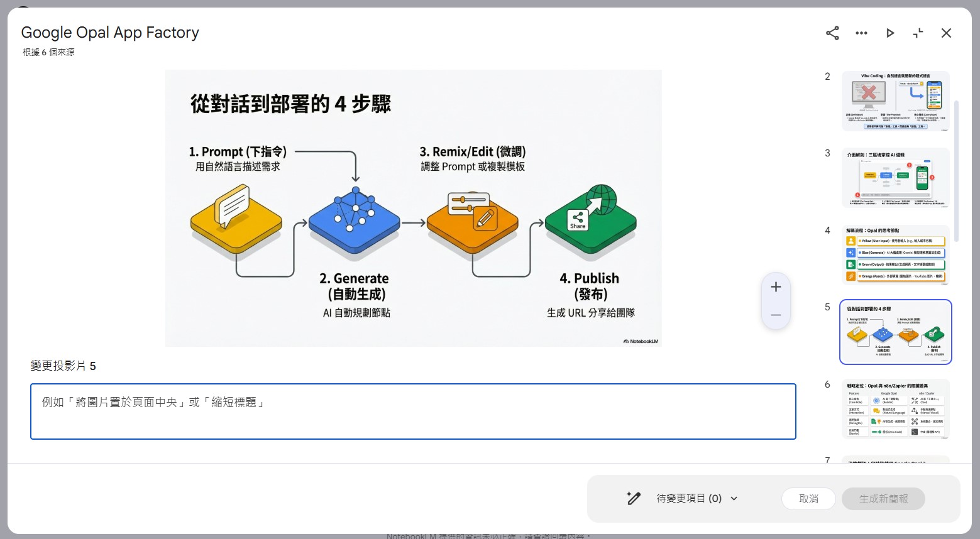Zoom out using the minus icon
The width and height of the screenshot is (980, 539).
tap(776, 315)
